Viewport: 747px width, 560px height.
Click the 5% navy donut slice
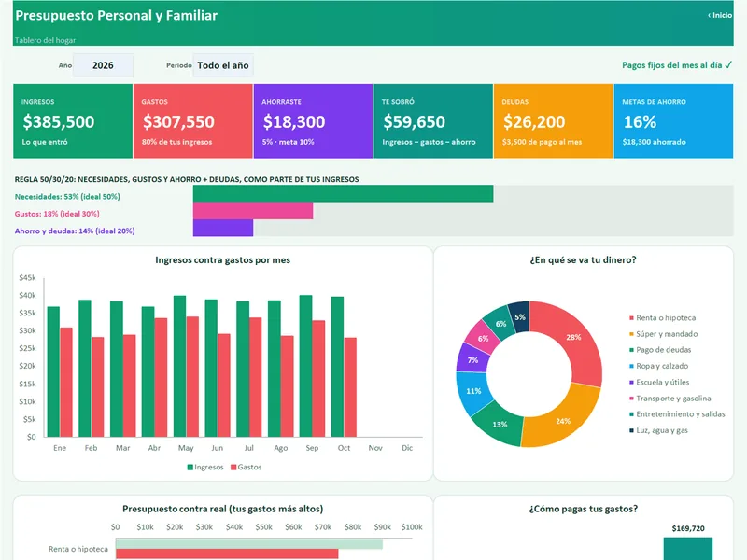tap(520, 315)
